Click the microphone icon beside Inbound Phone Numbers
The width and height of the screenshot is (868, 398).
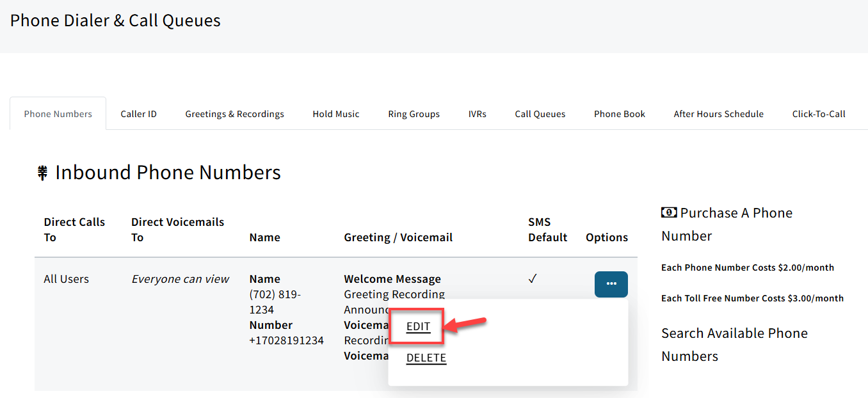42,172
